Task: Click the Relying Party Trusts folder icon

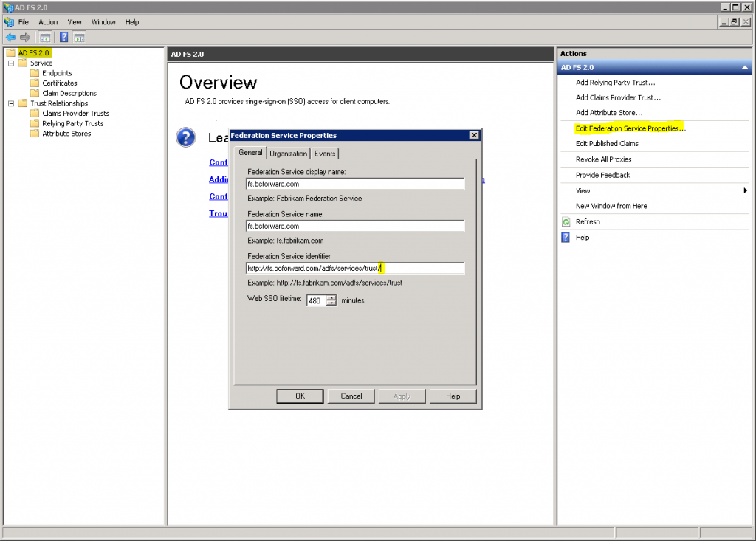Action: click(x=35, y=123)
